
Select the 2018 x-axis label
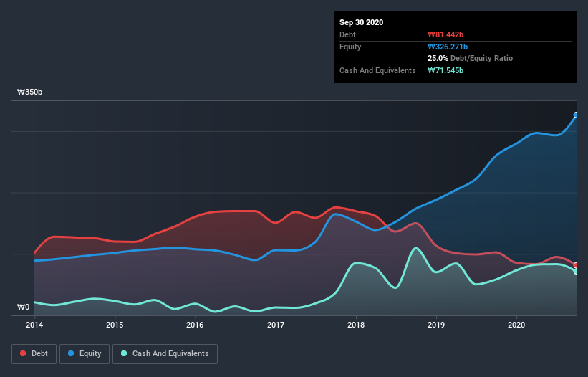tap(356, 325)
